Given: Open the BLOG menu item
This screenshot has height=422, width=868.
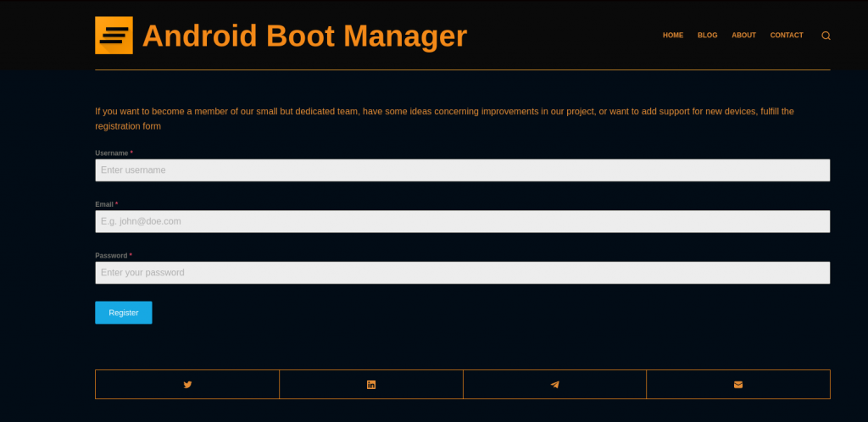Looking at the screenshot, I should tap(708, 36).
